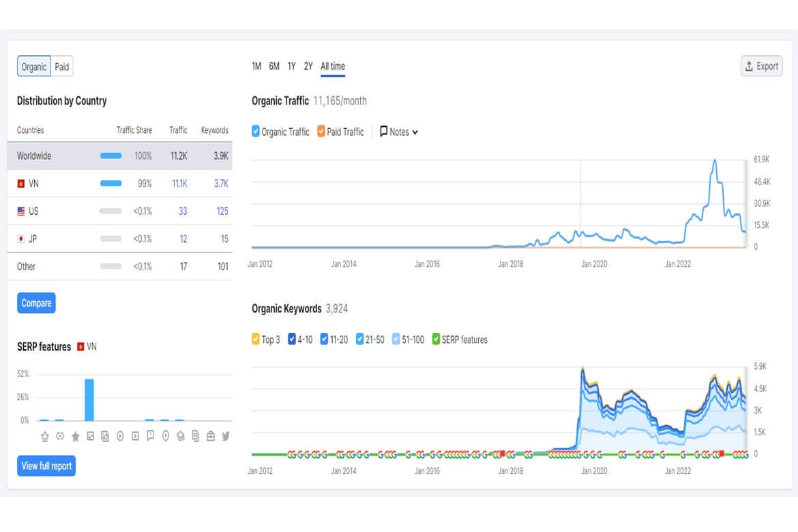Select the Worldwide row

pyautogui.click(x=119, y=156)
